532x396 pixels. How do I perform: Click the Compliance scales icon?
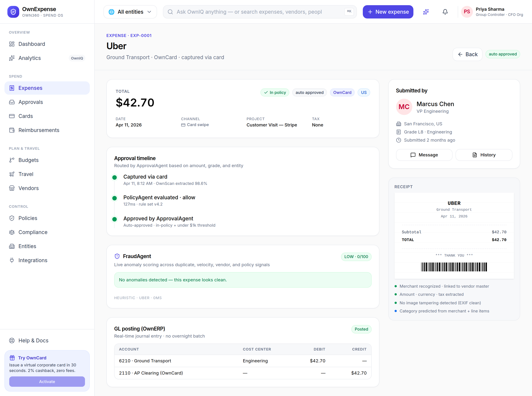click(x=12, y=232)
